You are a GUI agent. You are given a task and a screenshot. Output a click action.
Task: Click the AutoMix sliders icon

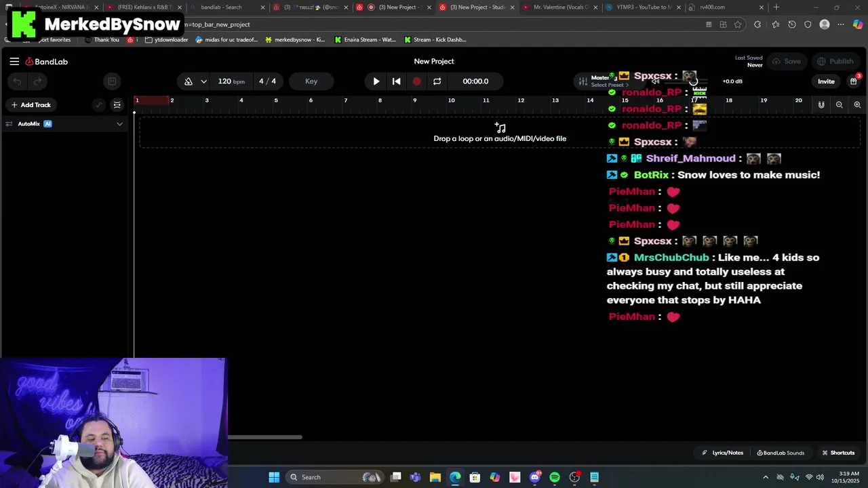pos(9,124)
